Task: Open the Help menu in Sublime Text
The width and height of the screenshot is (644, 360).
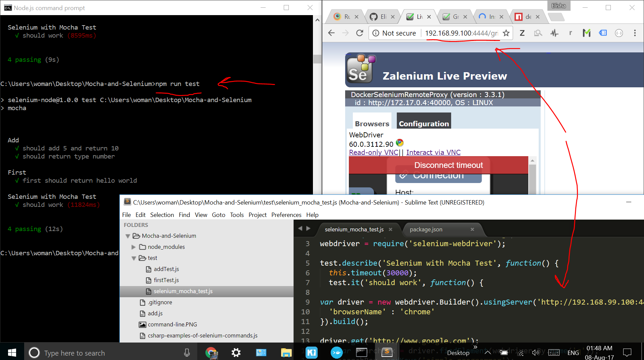Action: point(312,215)
